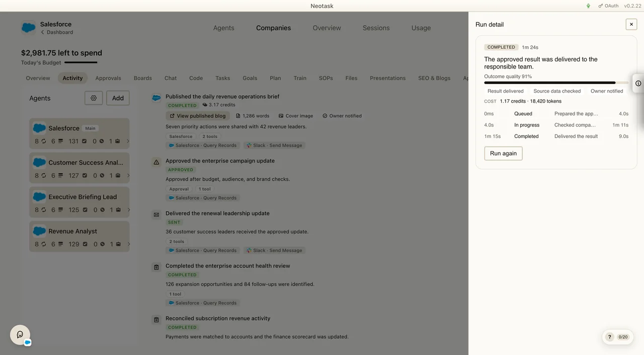The width and height of the screenshot is (644, 355).
Task: Click the Source data checked chip
Action: pyautogui.click(x=557, y=91)
